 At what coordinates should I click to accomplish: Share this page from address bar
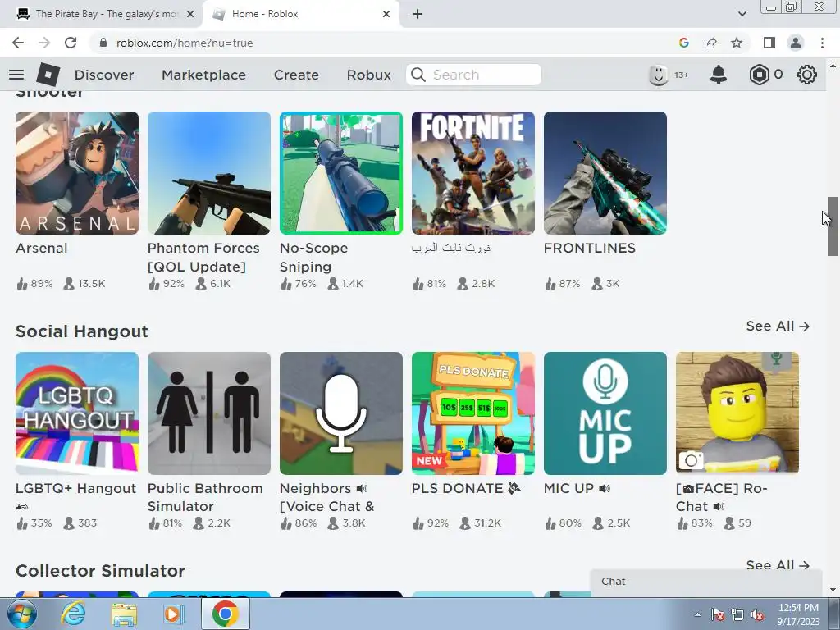point(710,43)
